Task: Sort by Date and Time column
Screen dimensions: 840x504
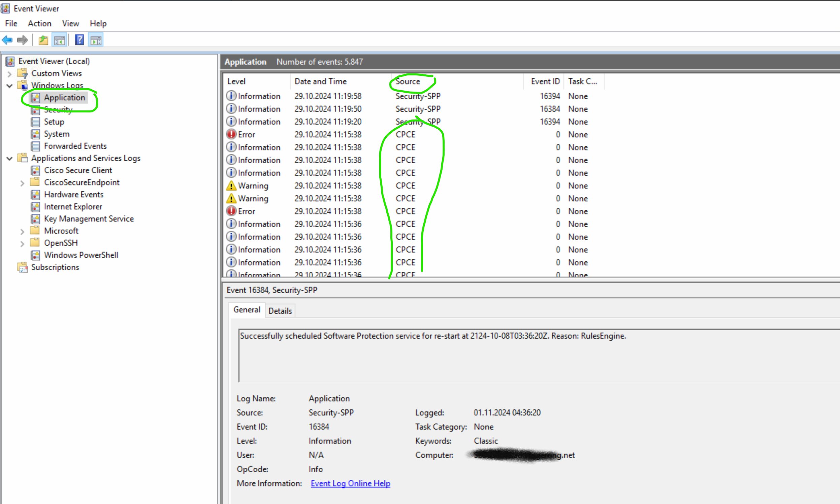Action: tap(320, 81)
